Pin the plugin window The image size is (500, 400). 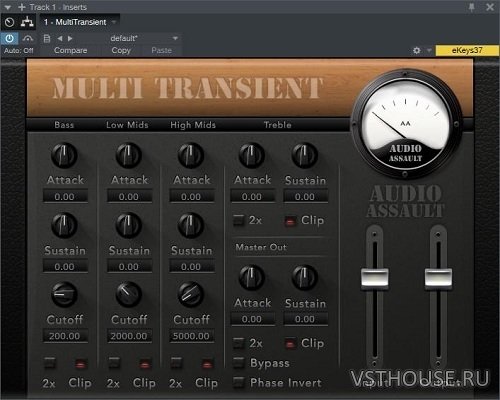[x=472, y=7]
